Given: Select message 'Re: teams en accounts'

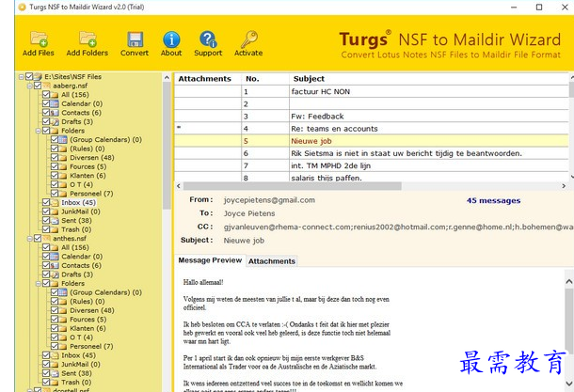Looking at the screenshot, I should pyautogui.click(x=372, y=129).
